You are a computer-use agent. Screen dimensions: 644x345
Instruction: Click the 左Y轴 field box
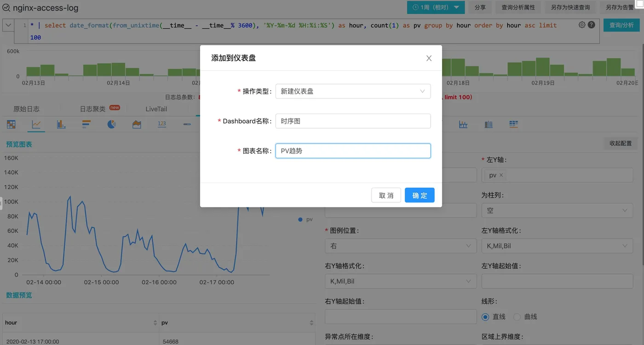pyautogui.click(x=557, y=175)
